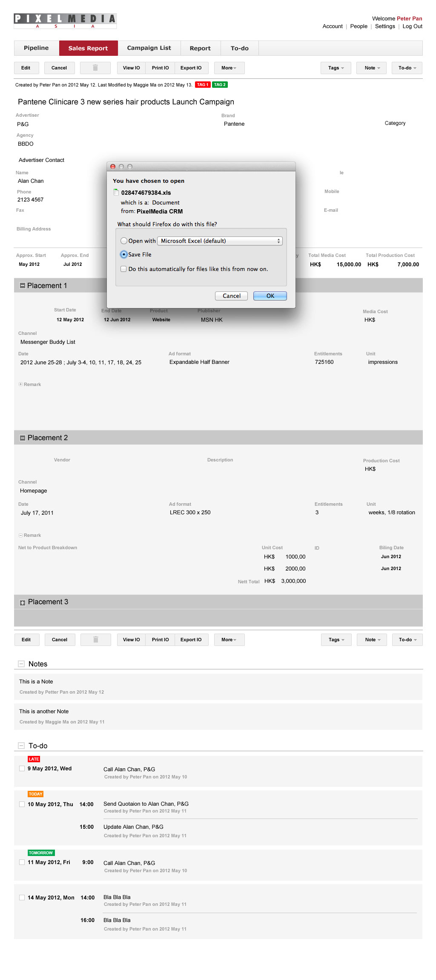Click the top View IO button
436x980 pixels.
(x=131, y=68)
